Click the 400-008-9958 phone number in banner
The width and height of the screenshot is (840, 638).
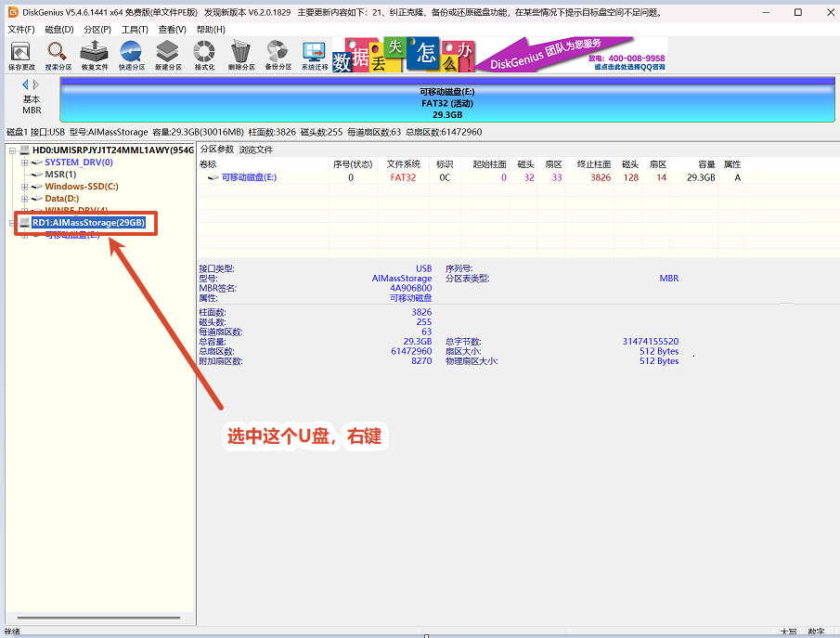636,58
